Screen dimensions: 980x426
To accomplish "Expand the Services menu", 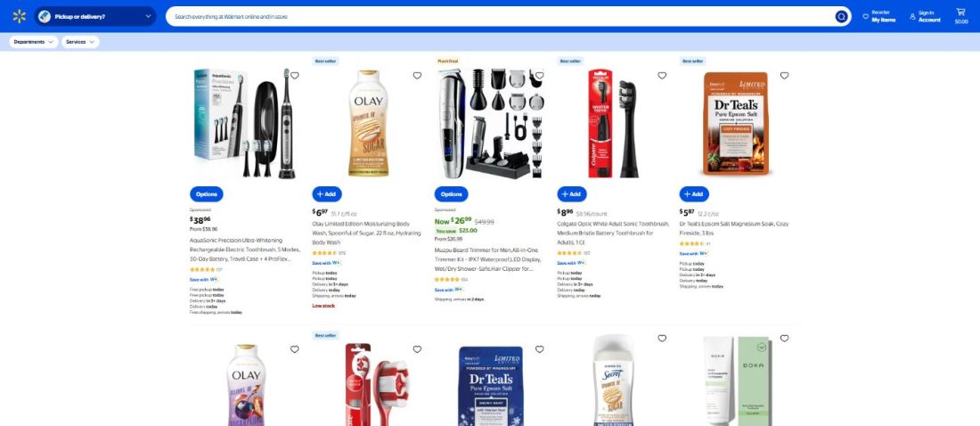I will point(80,42).
